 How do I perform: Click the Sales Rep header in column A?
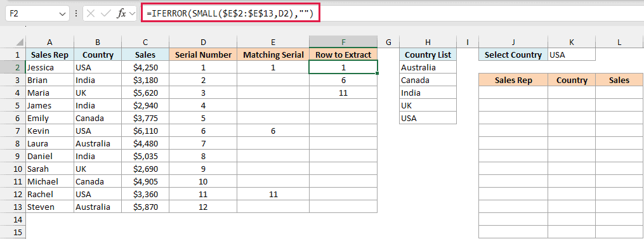(x=49, y=55)
